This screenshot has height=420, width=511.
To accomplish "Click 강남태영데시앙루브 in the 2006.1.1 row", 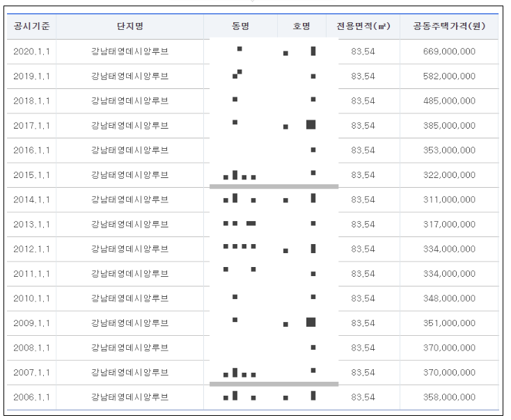I will click(129, 397).
